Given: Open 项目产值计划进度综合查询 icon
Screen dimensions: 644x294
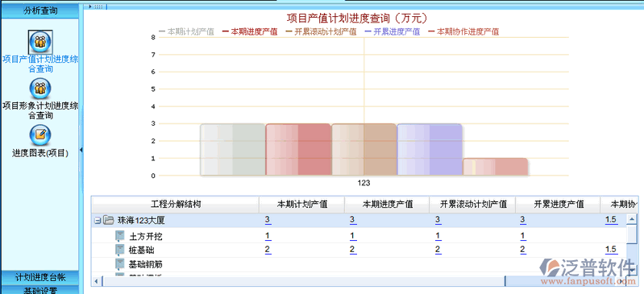Looking at the screenshot, I should coord(39,42).
